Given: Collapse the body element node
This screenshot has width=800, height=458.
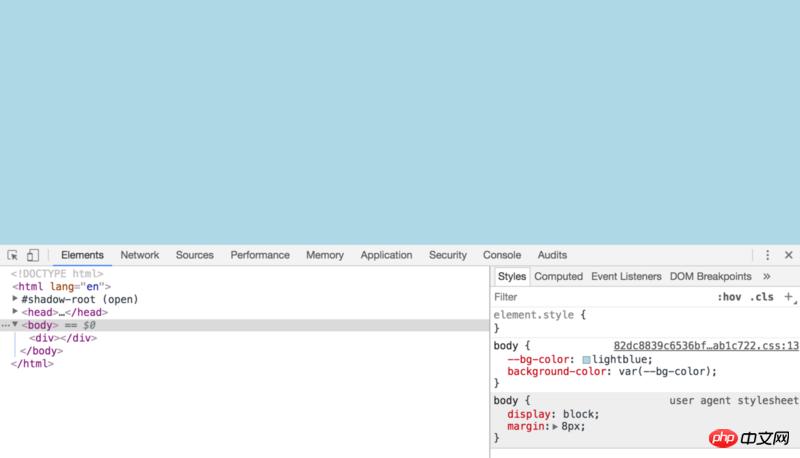Looking at the screenshot, I should tap(15, 325).
